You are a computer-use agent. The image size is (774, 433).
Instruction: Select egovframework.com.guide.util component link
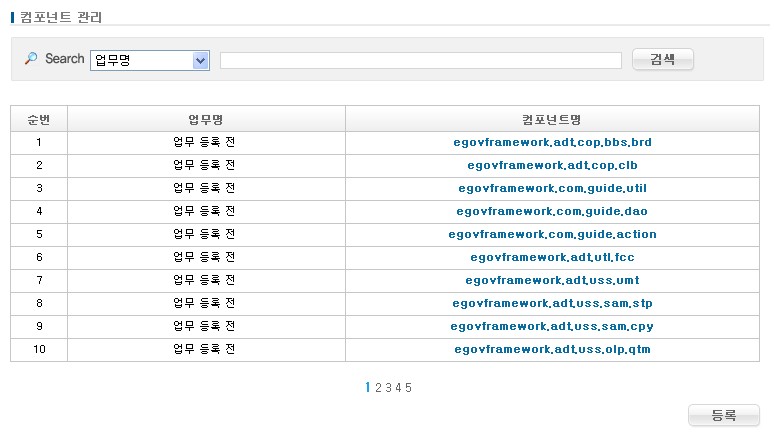[552, 189]
